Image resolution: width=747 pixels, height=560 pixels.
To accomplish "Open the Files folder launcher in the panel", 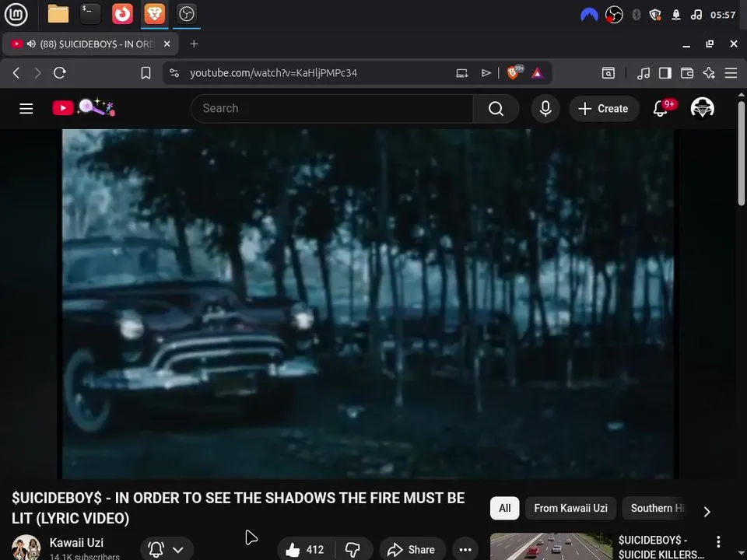I will point(58,14).
